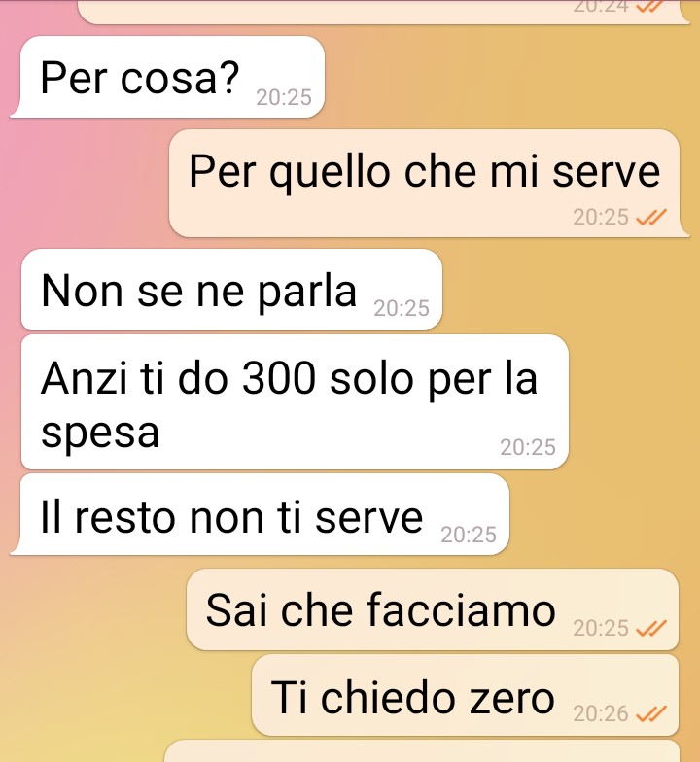The height and width of the screenshot is (762, 700).
Task: Tap the partially visible bubble at the top
Action: [384, 12]
